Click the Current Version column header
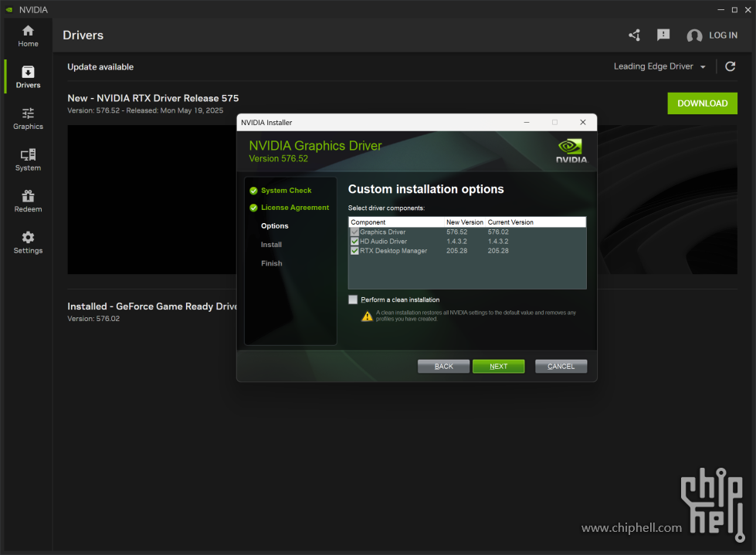Image resolution: width=756 pixels, height=555 pixels. [x=510, y=222]
